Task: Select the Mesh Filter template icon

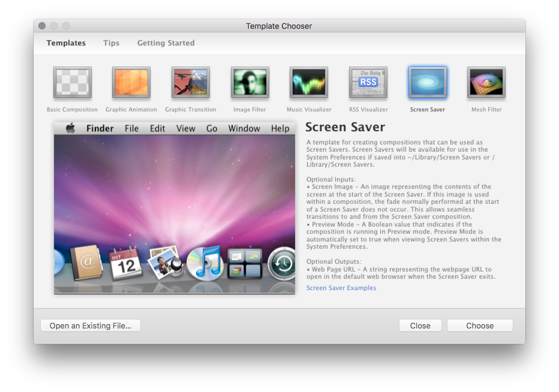Action: (486, 82)
